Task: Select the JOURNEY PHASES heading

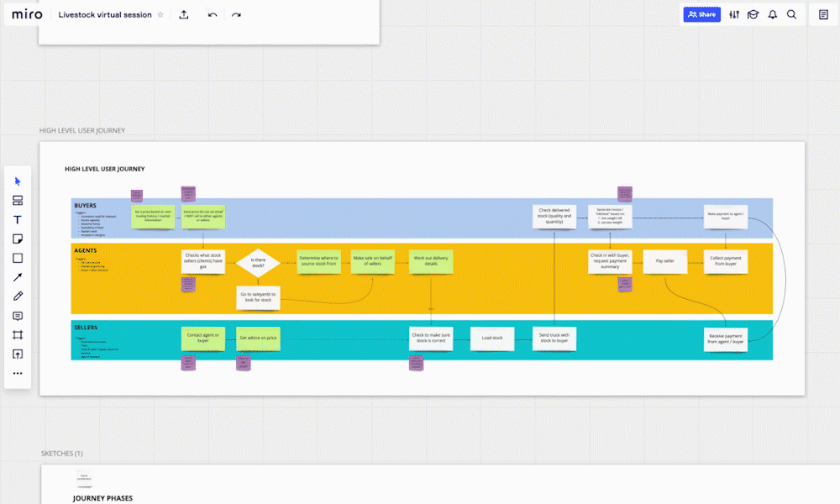Action: pos(102,498)
